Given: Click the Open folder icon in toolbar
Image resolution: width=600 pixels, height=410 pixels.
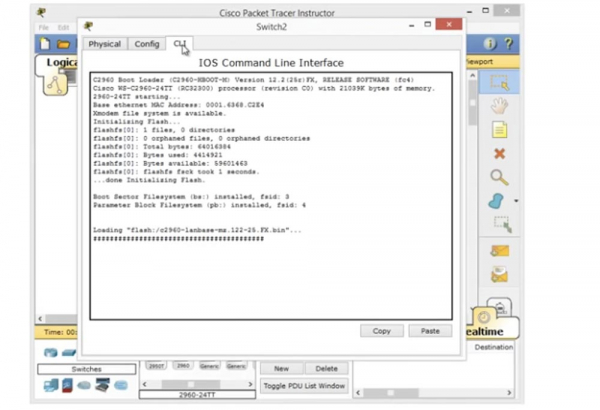Looking at the screenshot, I should pyautogui.click(x=63, y=45).
